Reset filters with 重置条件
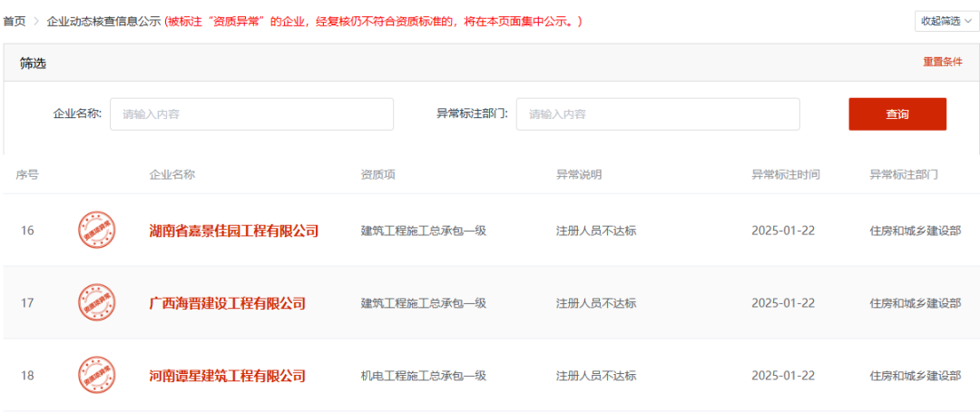This screenshot has height=414, width=980. click(943, 62)
